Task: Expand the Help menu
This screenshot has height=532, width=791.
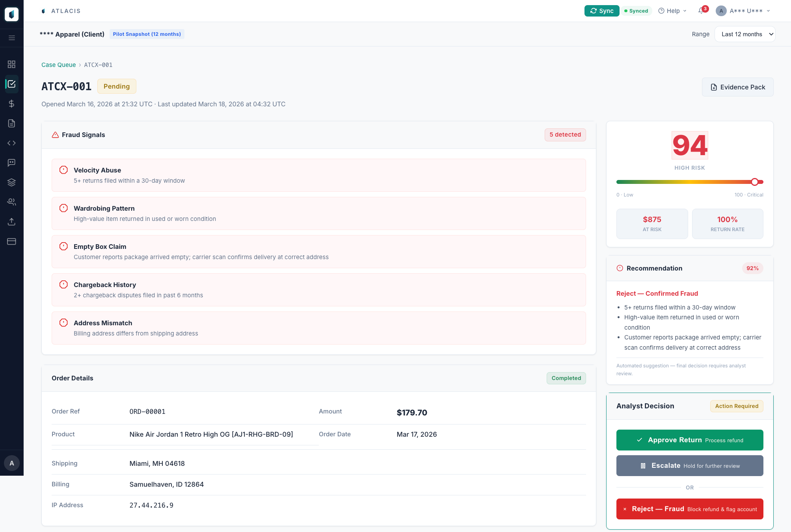Action: click(x=672, y=11)
